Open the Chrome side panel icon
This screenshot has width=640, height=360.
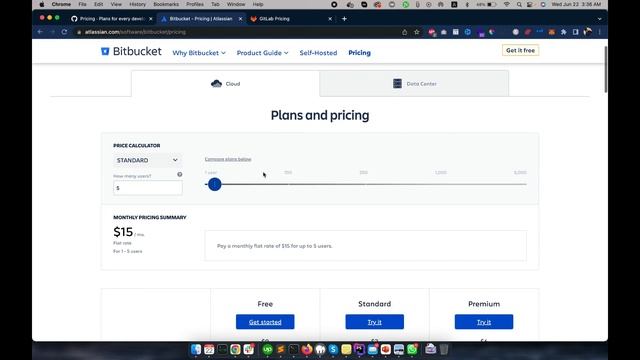(x=576, y=32)
